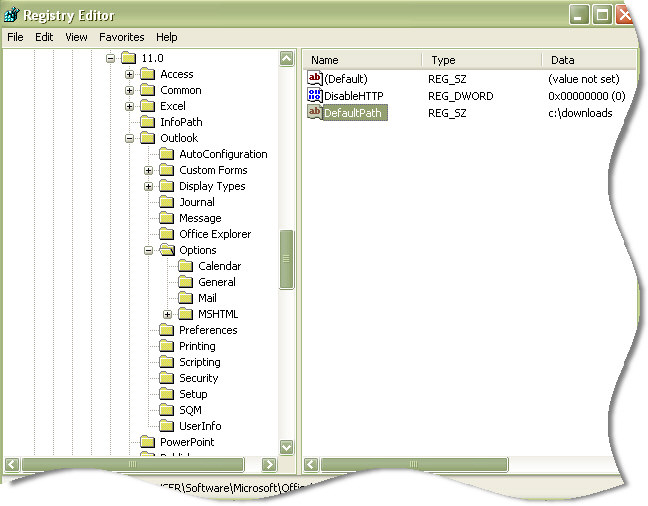Collapse the Options key
Image resolution: width=648 pixels, height=506 pixels.
pyautogui.click(x=148, y=250)
